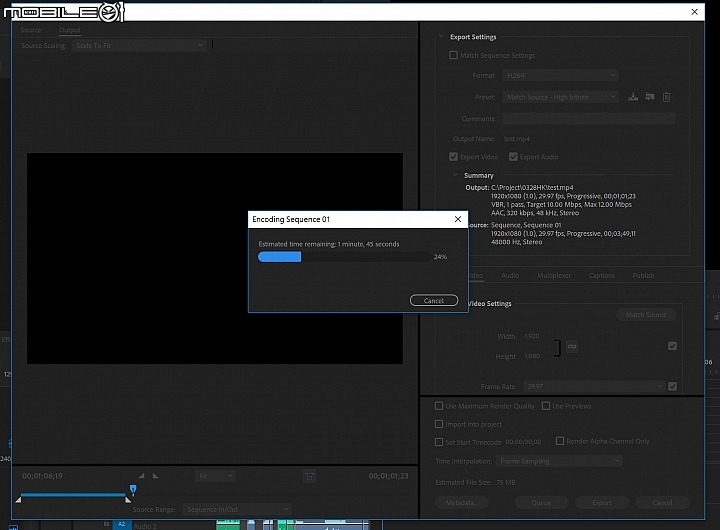Click the blue playhead marker
The image size is (720, 530).
(133, 490)
